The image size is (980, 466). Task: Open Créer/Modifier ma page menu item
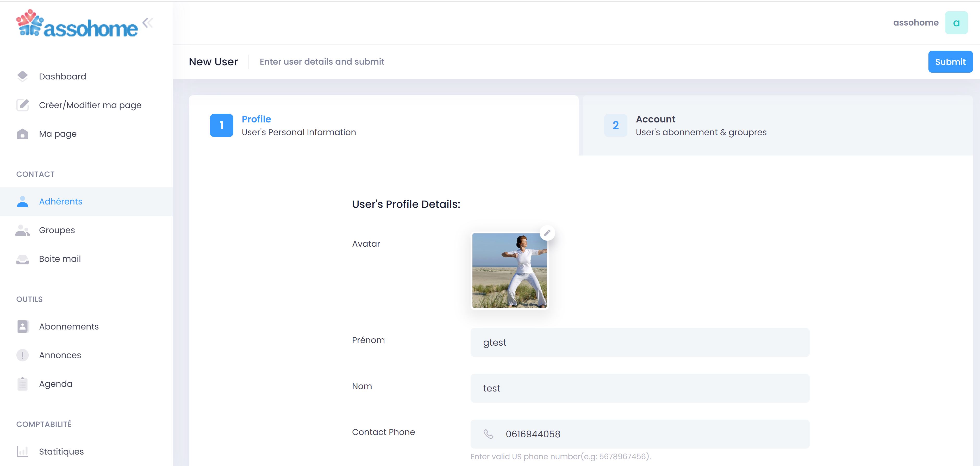[x=90, y=105]
